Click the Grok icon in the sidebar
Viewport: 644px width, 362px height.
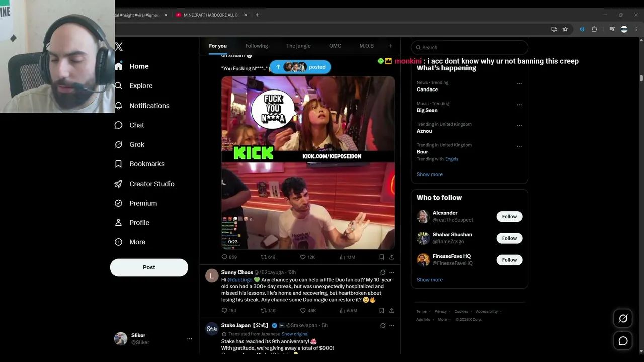(x=119, y=145)
